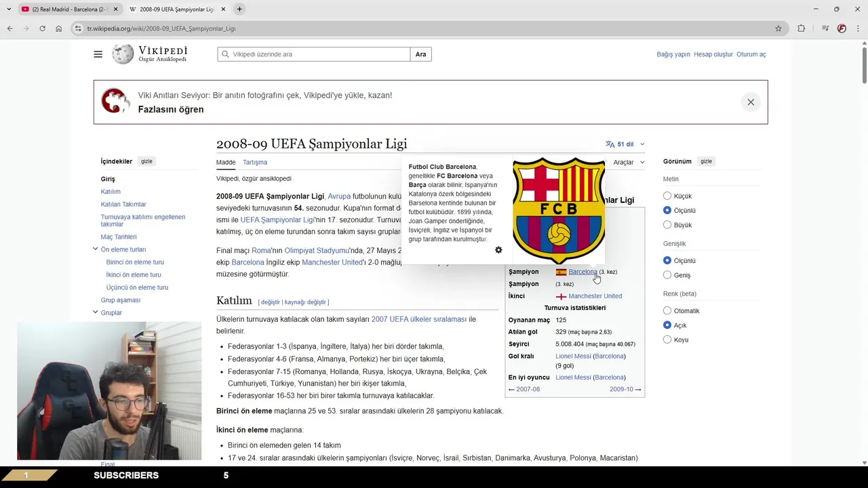Click değiştir edit link beside Katılım

(x=270, y=302)
